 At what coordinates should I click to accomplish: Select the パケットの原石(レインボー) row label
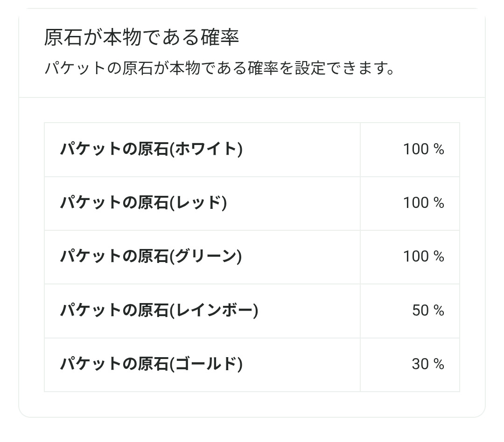point(159,311)
